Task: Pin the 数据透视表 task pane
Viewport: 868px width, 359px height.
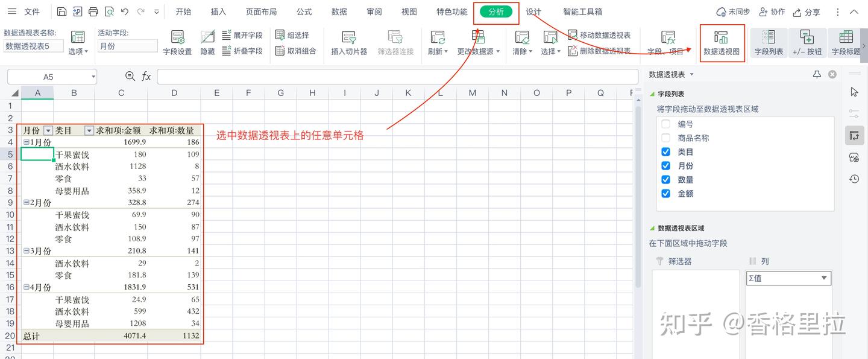Action: 817,74
